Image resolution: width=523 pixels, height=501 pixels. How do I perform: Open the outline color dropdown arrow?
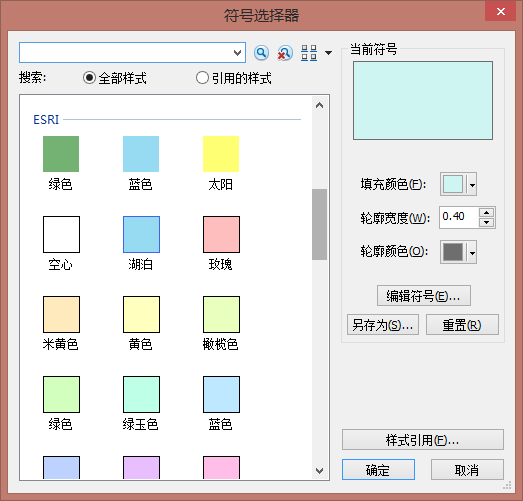click(472, 253)
